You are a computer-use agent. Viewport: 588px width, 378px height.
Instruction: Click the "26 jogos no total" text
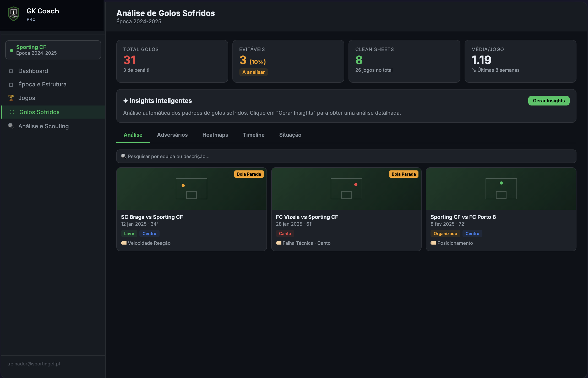(374, 70)
